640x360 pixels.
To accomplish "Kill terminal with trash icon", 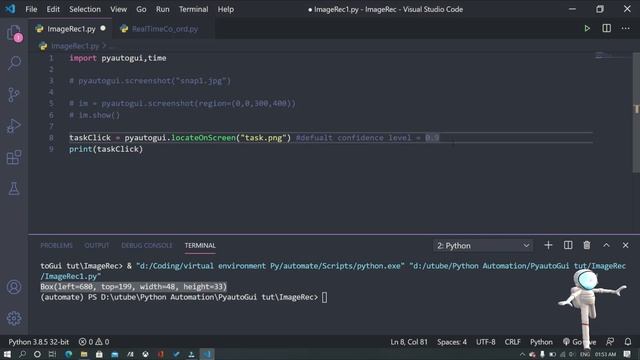I will [587, 245].
